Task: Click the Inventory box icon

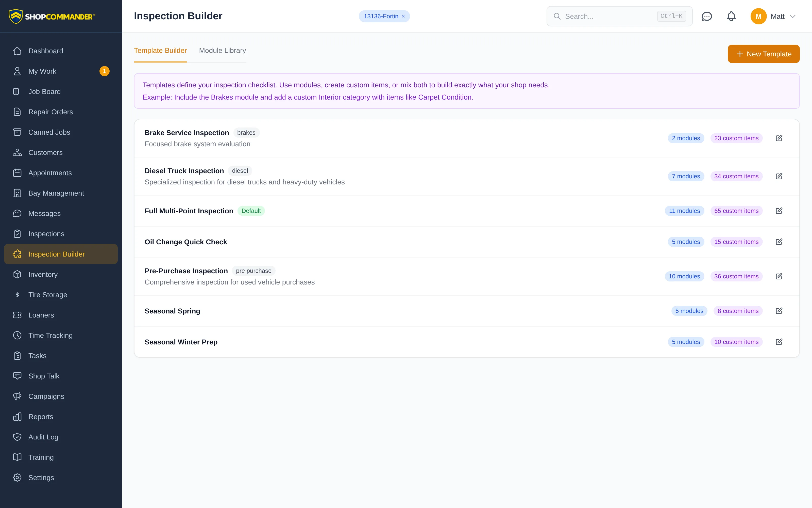Action: (17, 275)
